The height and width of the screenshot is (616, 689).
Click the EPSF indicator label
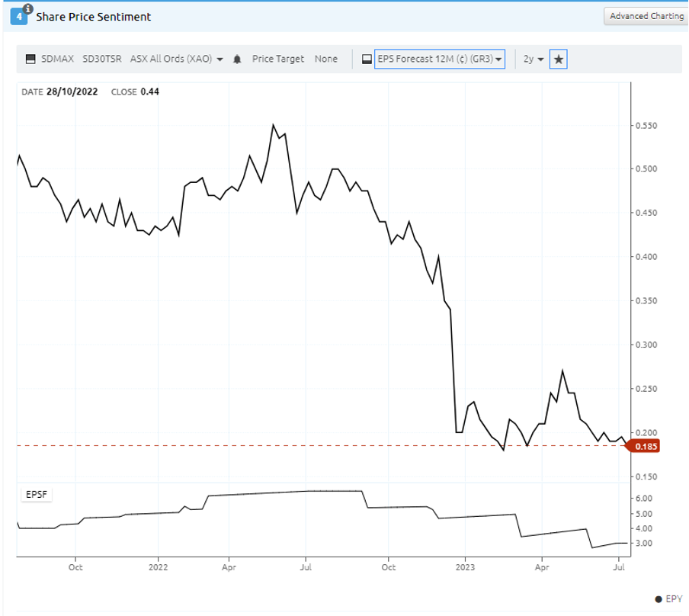click(x=37, y=495)
